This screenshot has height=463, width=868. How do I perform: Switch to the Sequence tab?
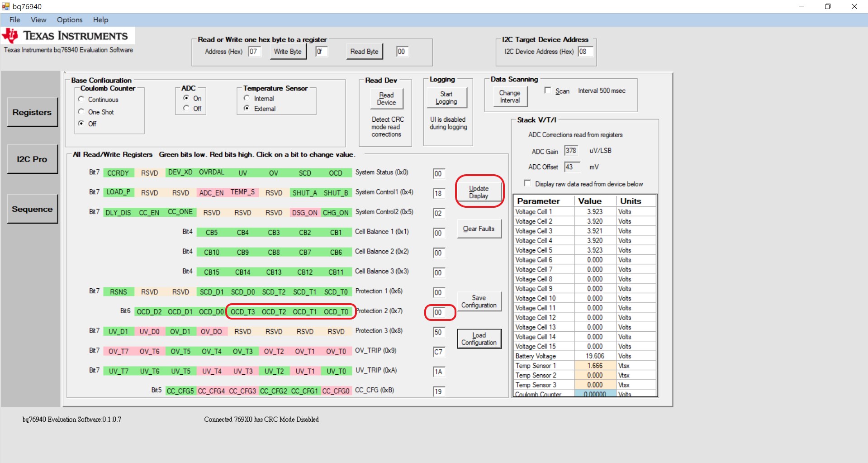tap(32, 209)
